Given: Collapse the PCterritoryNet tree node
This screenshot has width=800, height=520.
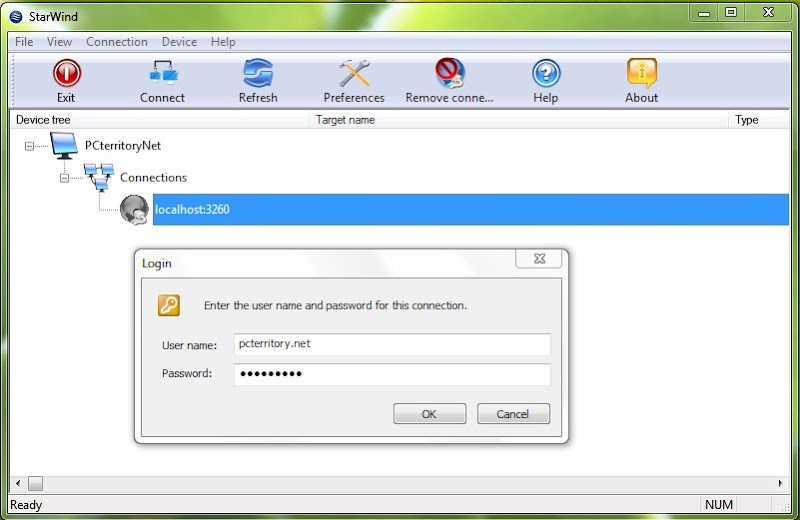Looking at the screenshot, I should click(x=30, y=146).
